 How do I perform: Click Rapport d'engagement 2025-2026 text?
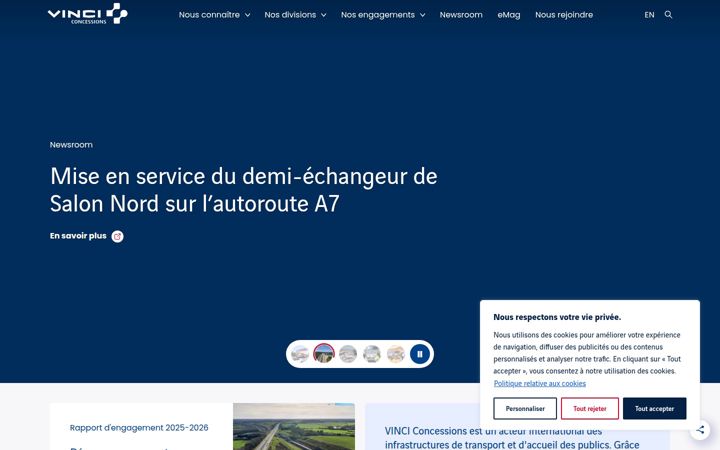(x=139, y=428)
